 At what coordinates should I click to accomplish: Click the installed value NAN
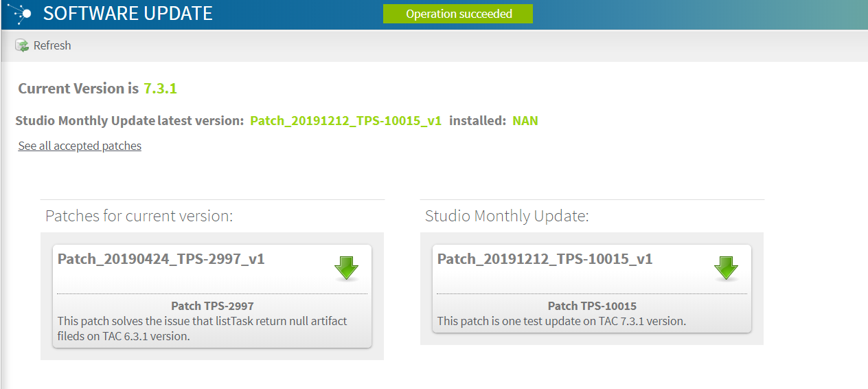tap(525, 121)
